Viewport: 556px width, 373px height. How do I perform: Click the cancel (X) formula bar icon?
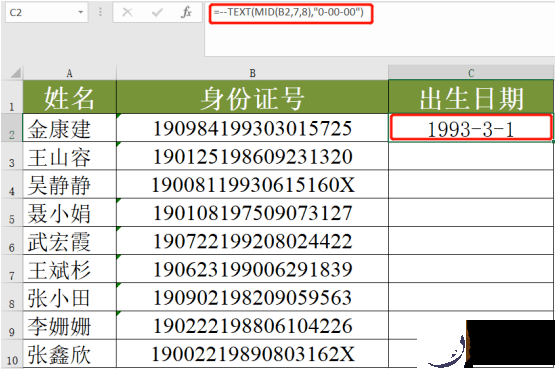click(127, 13)
